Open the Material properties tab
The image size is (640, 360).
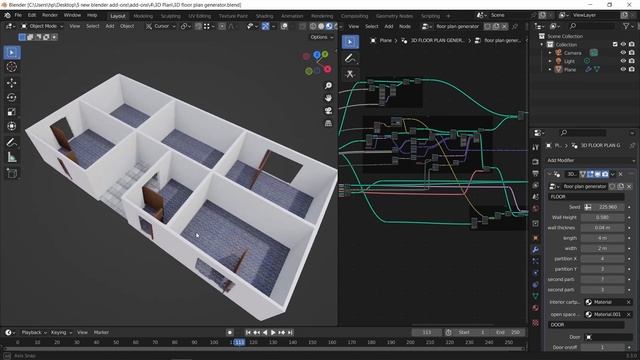coord(536,308)
